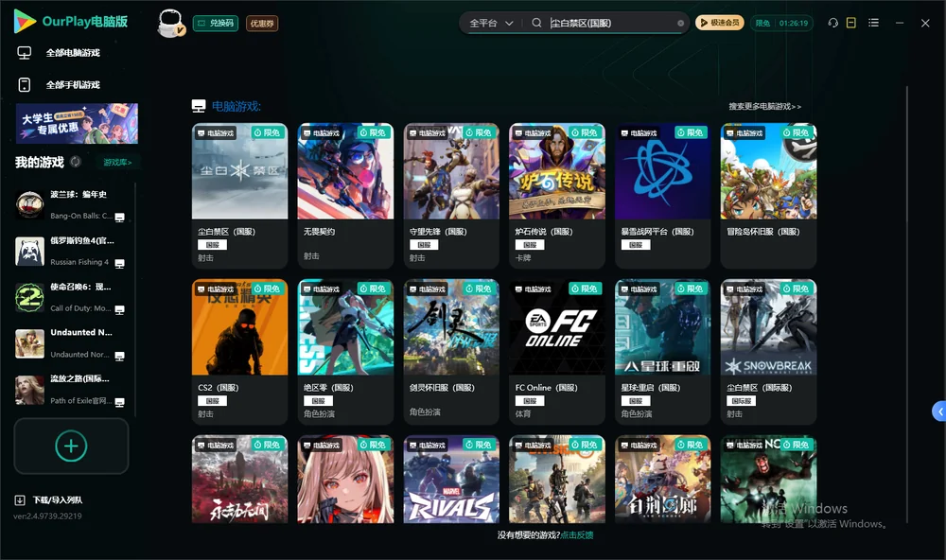Click the search field containing 尘白禁区(国服)

point(610,23)
